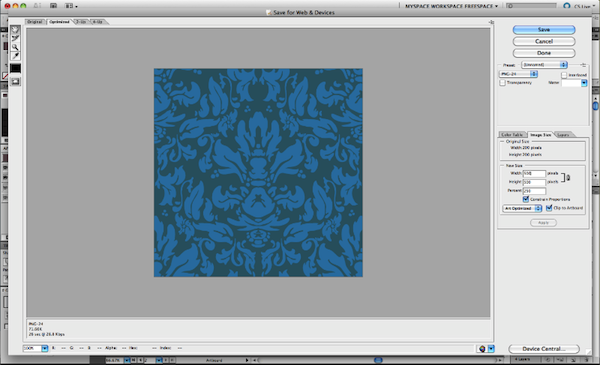Click the new size Height field
This screenshot has height=365, width=600.
534,182
